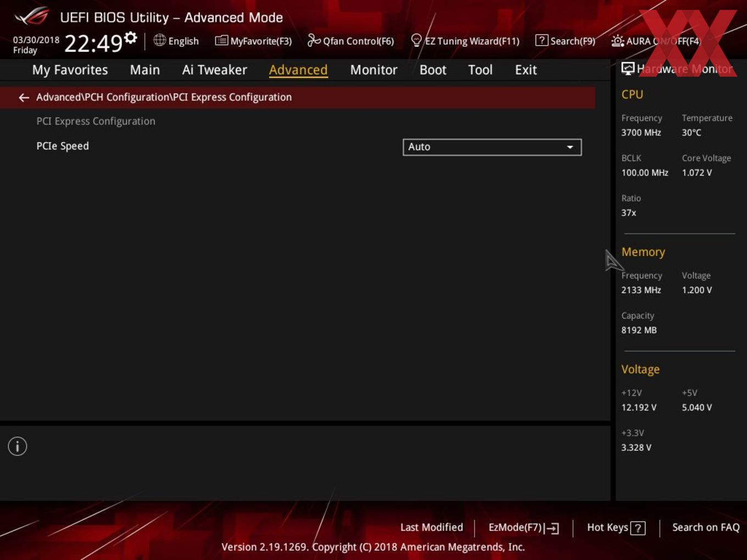Click the CPU section heading

[x=632, y=94]
